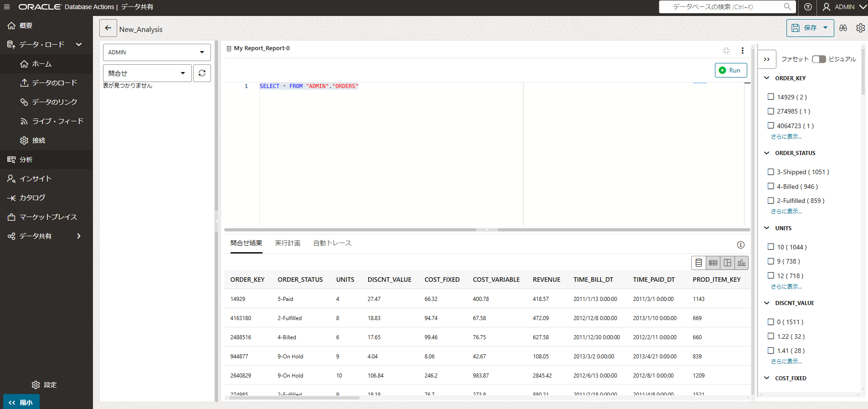Run the SQL query

(730, 70)
